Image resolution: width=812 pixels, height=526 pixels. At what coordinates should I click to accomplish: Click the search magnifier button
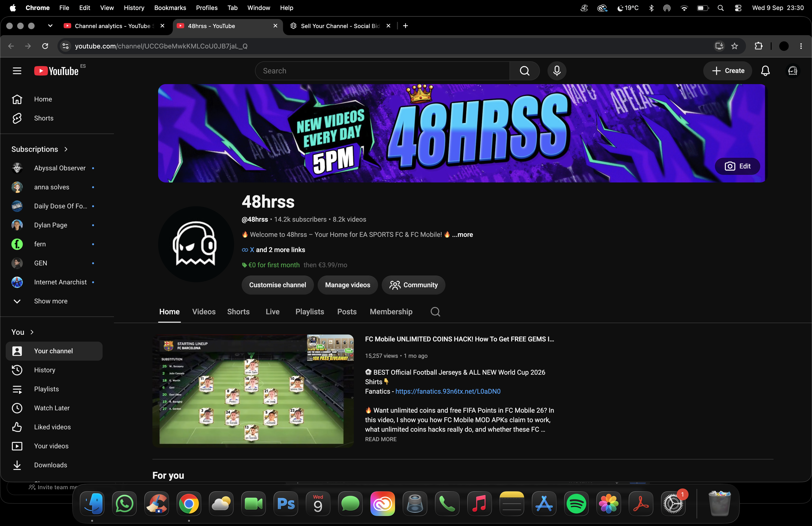(524, 71)
